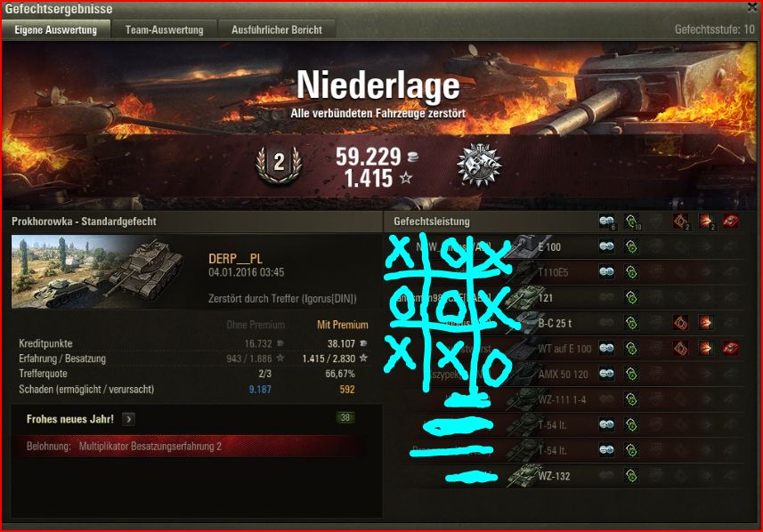Click the mastery badge class 2 icon
The height and width of the screenshot is (532, 763).
(279, 165)
